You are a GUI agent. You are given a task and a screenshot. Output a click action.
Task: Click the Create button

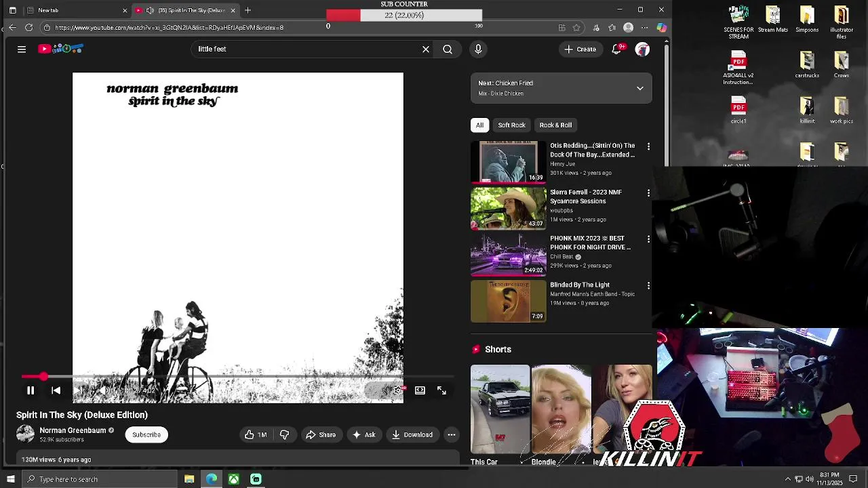pos(580,49)
